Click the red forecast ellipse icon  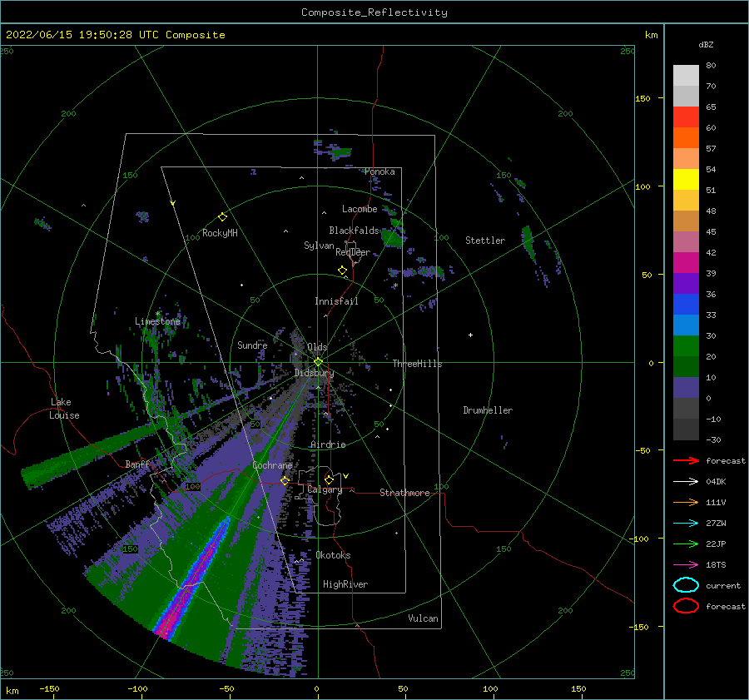point(686,606)
